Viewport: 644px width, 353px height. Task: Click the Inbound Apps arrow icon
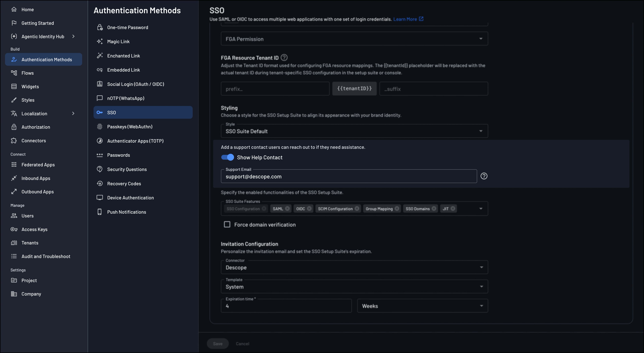click(14, 178)
